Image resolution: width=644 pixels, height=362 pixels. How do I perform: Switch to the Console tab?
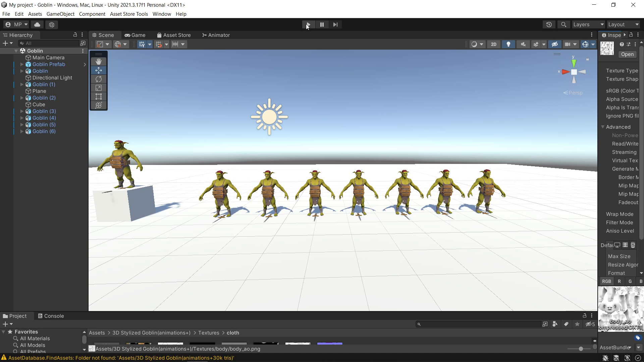tap(51, 316)
